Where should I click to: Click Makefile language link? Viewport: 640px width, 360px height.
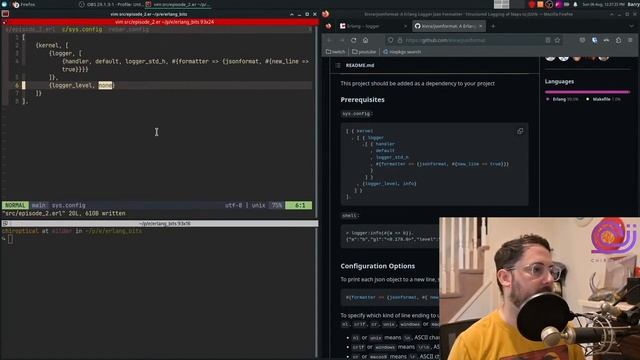click(601, 99)
